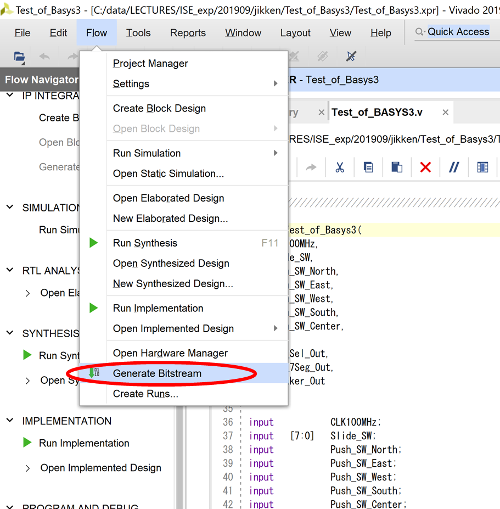Open the Window menu
This screenshot has width=500, height=509.
click(x=243, y=33)
